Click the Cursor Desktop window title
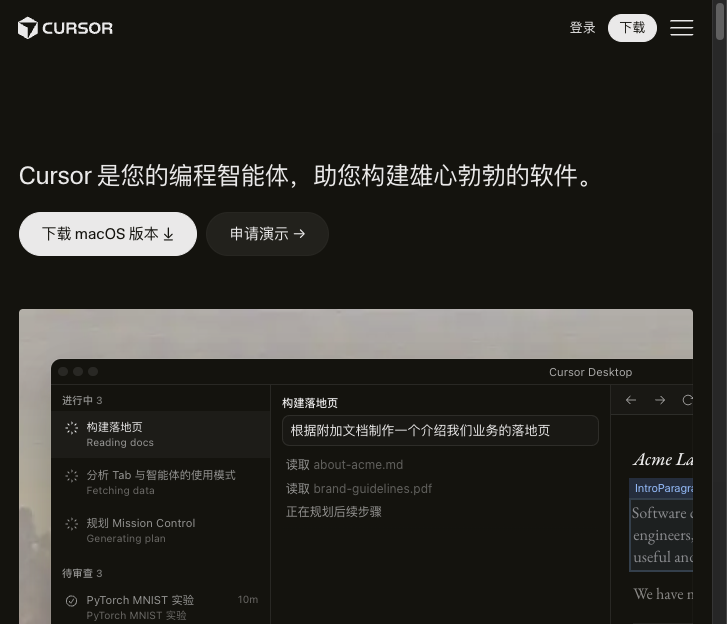Viewport: 727px width, 624px height. click(x=590, y=372)
